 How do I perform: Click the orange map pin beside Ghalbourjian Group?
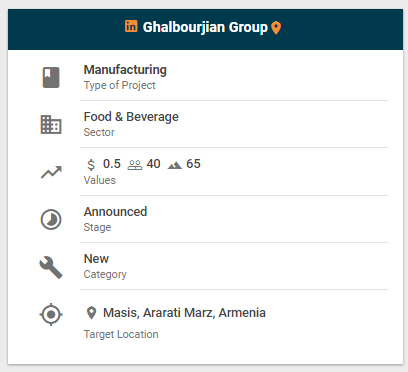click(x=276, y=28)
